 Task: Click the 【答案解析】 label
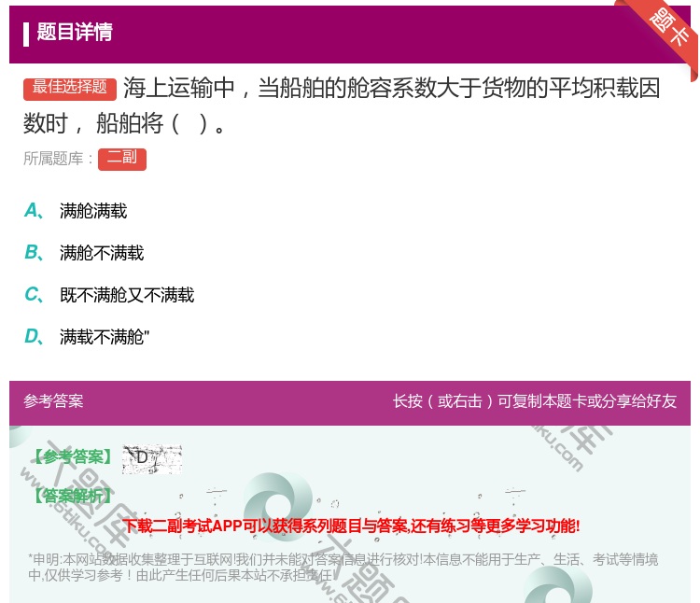(x=74, y=496)
